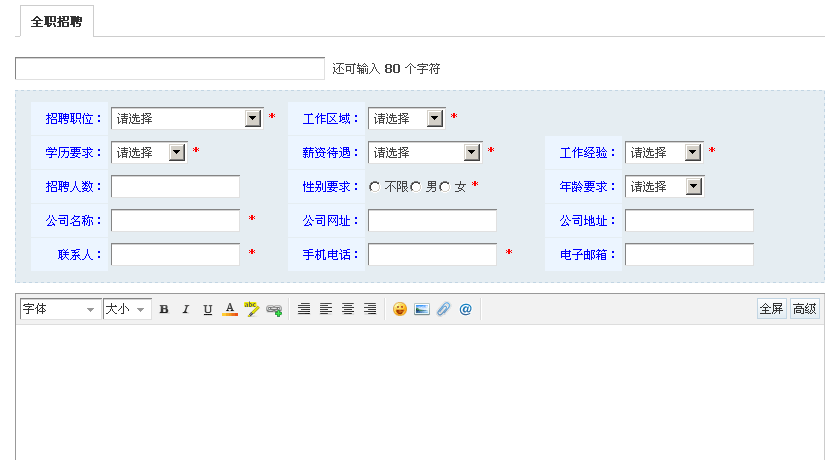Open the 工作区域 dropdown
Image resolution: width=835 pixels, height=460 pixels.
(x=406, y=118)
